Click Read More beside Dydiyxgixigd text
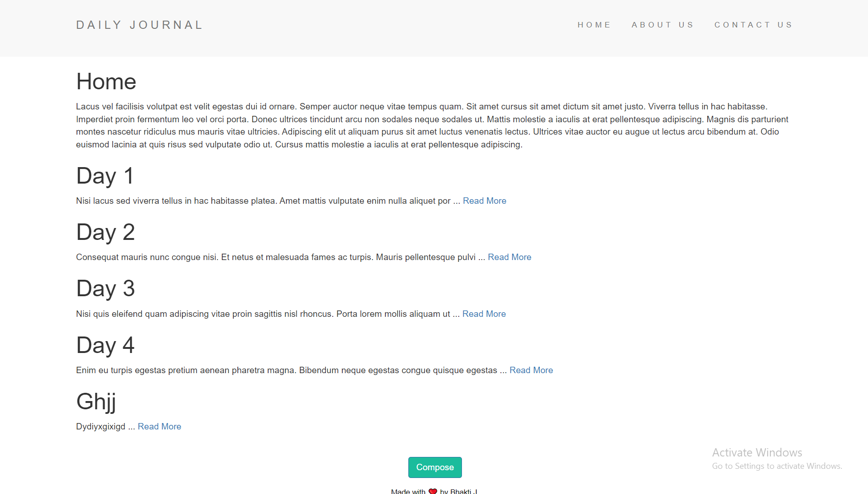This screenshot has width=868, height=494. (159, 426)
